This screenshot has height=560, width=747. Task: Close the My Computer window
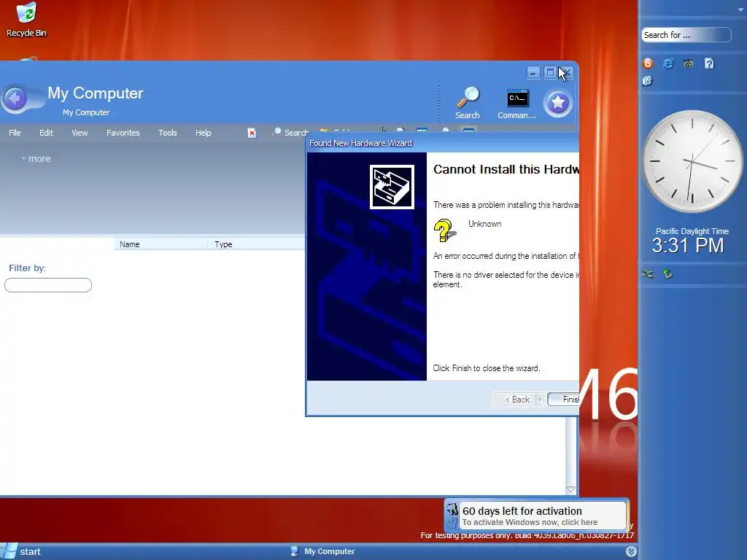(x=567, y=72)
